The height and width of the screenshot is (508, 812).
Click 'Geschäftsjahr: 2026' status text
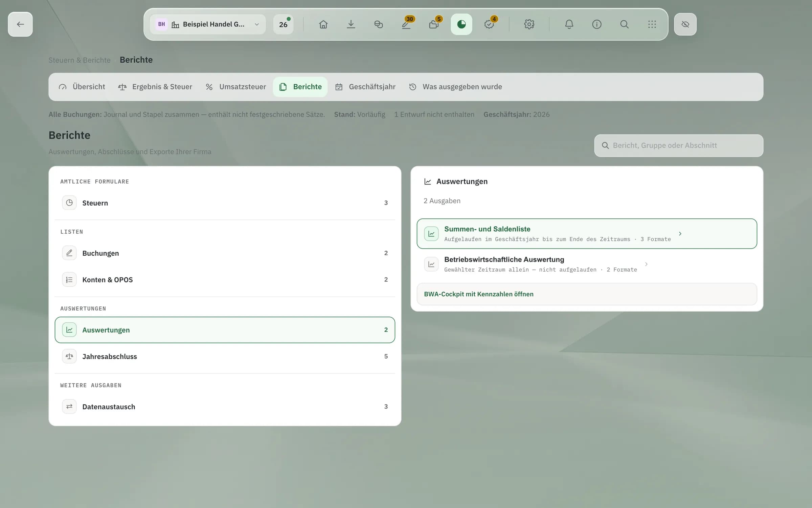click(516, 114)
